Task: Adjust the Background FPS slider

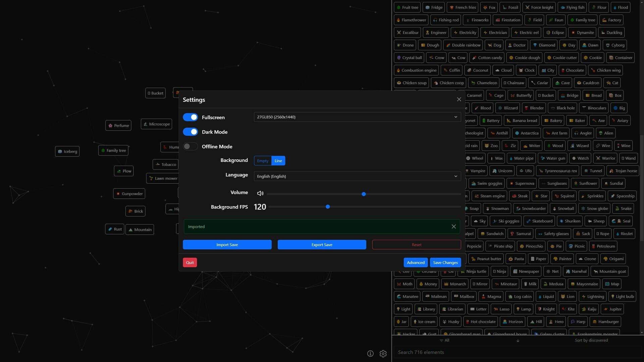Action: point(328,206)
